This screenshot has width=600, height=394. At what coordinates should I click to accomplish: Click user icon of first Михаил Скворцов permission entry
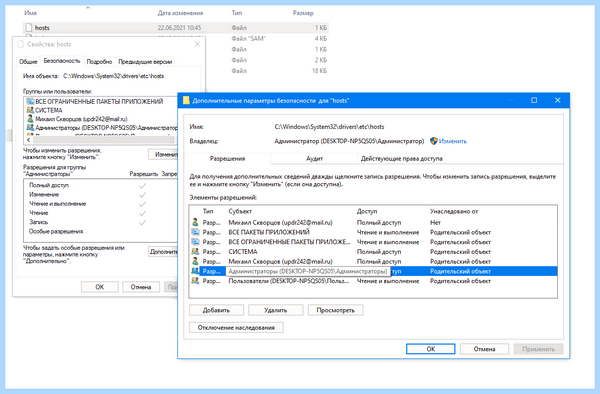(x=195, y=222)
